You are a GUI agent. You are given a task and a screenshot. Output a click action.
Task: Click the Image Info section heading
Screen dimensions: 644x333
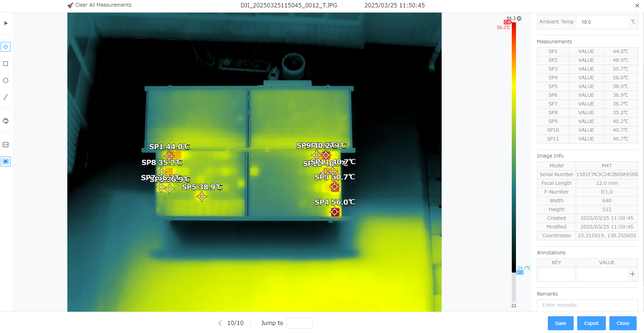[550, 156]
